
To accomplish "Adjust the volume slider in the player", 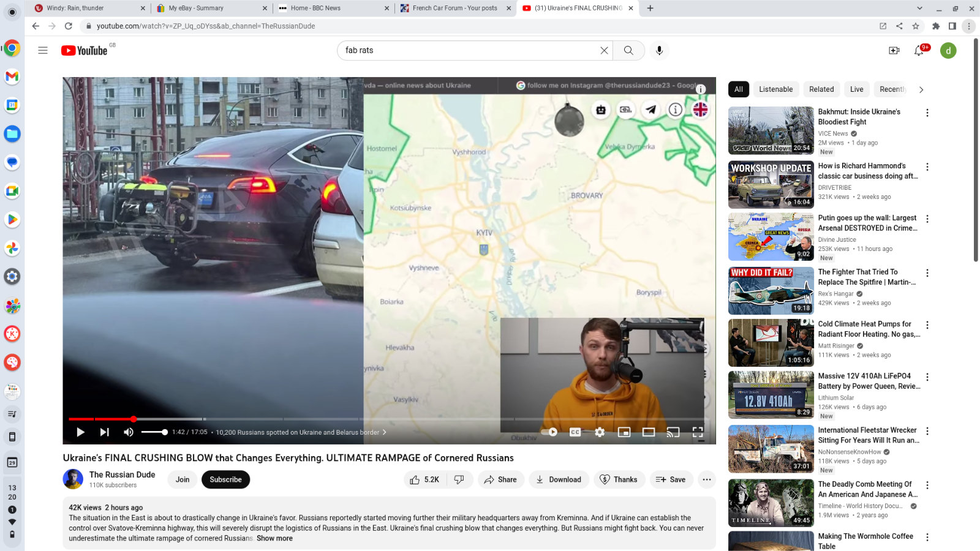I will point(154,432).
